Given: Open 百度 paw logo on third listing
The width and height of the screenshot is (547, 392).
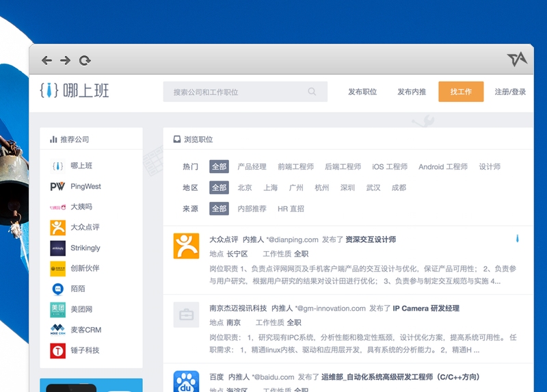Looking at the screenshot, I should click(x=186, y=381).
